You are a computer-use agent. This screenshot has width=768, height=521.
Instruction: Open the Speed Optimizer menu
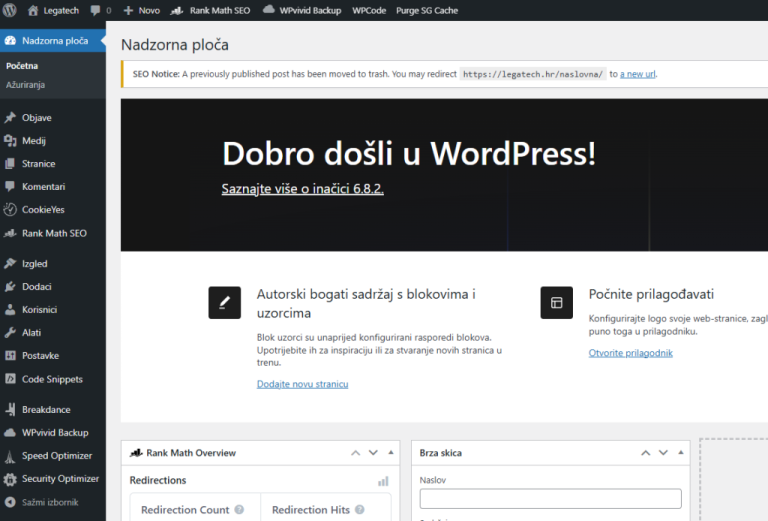click(x=57, y=456)
